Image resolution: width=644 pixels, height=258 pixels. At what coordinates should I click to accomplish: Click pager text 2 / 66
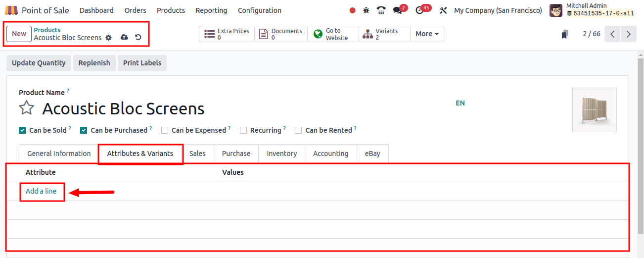pos(591,34)
